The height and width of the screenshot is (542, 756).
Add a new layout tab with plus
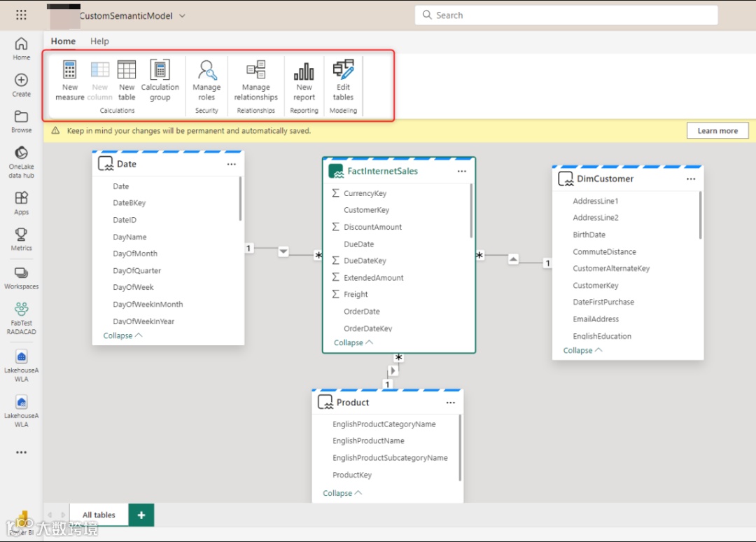pos(141,515)
